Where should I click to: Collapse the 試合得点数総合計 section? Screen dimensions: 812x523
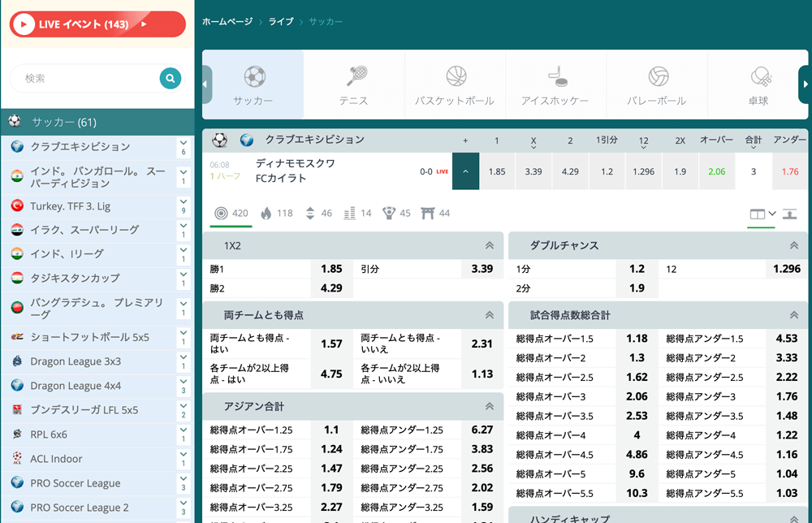click(x=794, y=315)
